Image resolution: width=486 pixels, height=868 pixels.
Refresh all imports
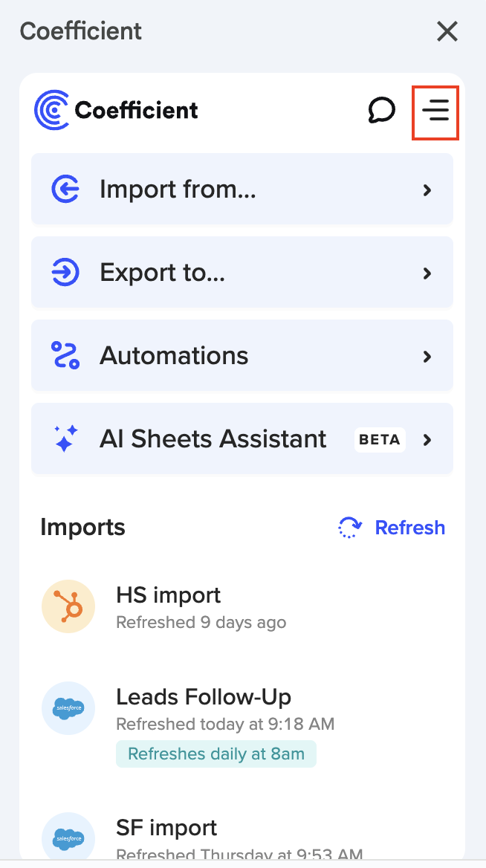tap(392, 528)
